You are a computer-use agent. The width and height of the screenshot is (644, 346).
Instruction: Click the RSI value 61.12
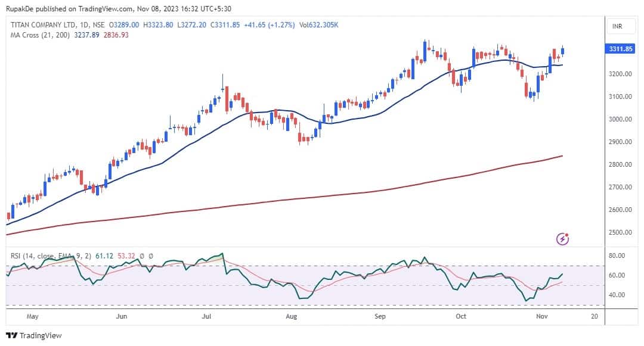[x=104, y=256]
